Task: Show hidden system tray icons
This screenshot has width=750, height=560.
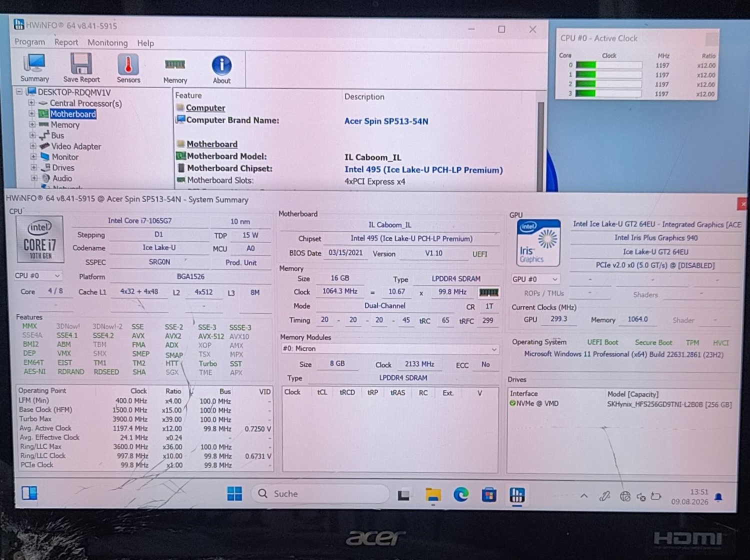Action: point(583,496)
